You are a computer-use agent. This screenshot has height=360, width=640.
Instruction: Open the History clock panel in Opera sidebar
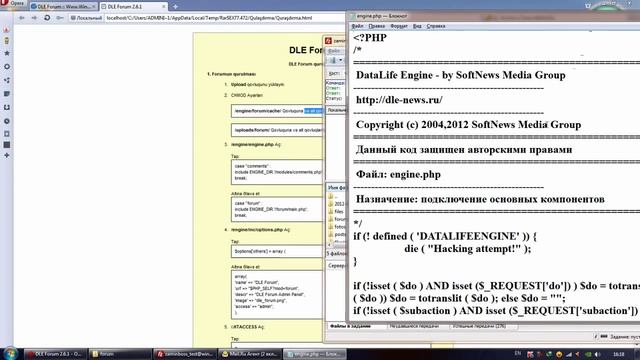coord(7,121)
